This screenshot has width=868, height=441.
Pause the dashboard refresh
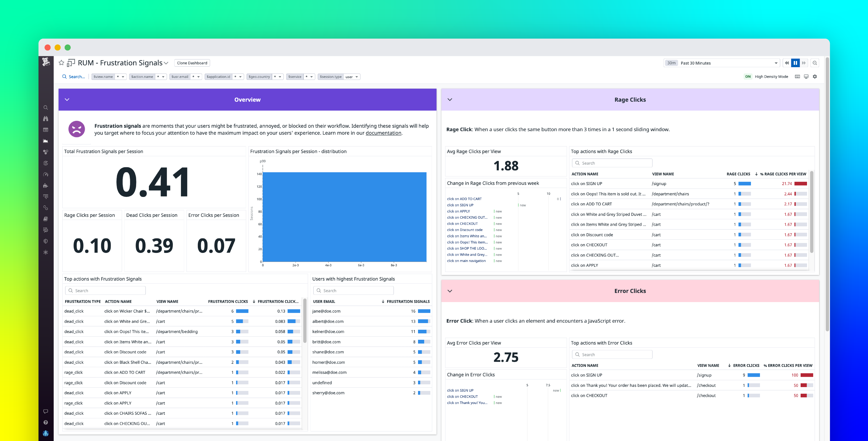pyautogui.click(x=796, y=63)
